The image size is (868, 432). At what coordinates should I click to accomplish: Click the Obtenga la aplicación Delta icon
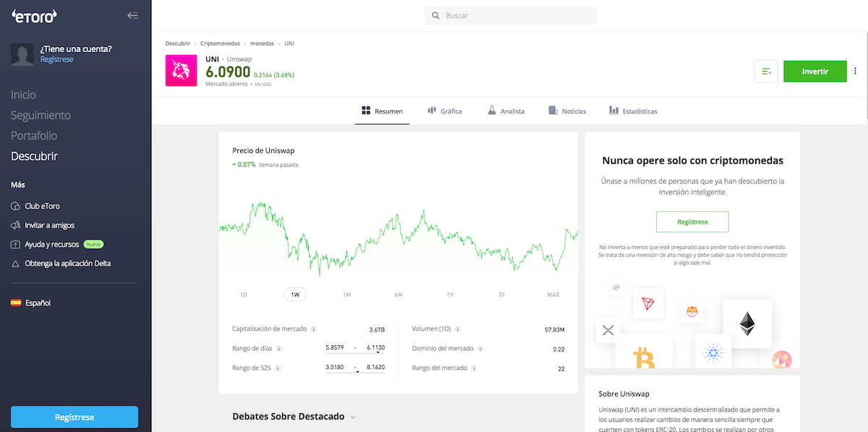pos(16,263)
